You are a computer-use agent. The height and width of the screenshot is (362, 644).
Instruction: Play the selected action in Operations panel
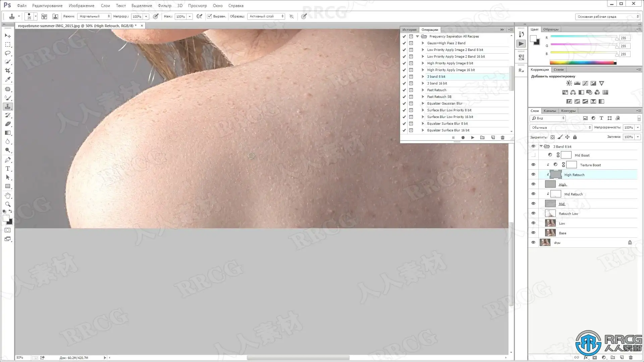(473, 137)
